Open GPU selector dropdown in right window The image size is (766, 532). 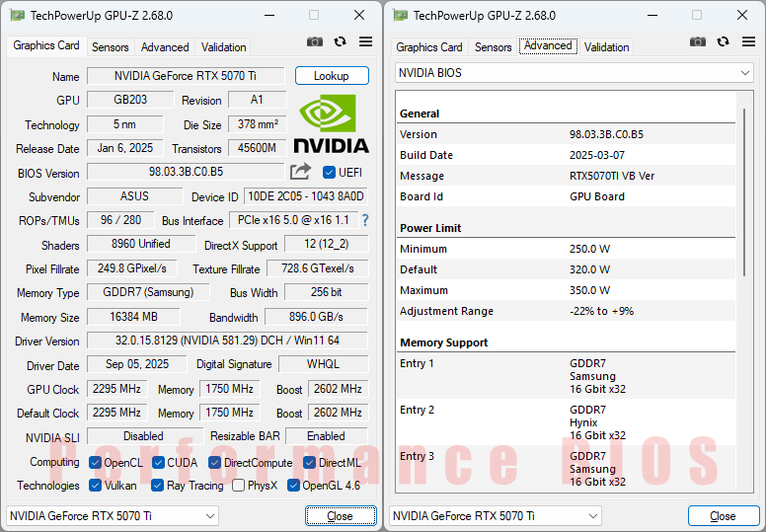496,515
